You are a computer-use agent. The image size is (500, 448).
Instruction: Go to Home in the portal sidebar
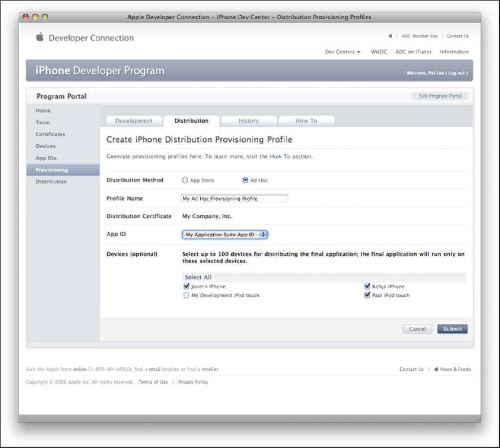click(43, 110)
